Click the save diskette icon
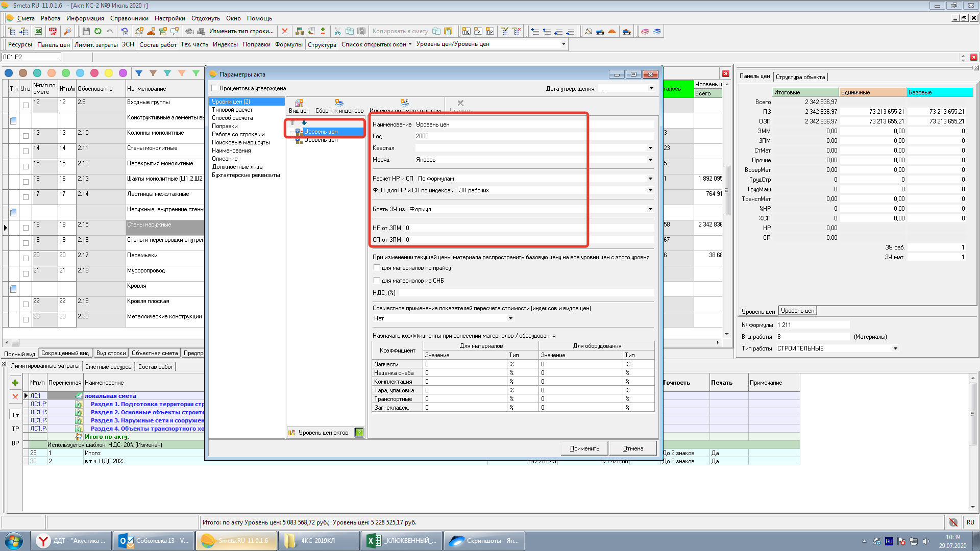This screenshot has width=980, height=551. click(x=86, y=31)
